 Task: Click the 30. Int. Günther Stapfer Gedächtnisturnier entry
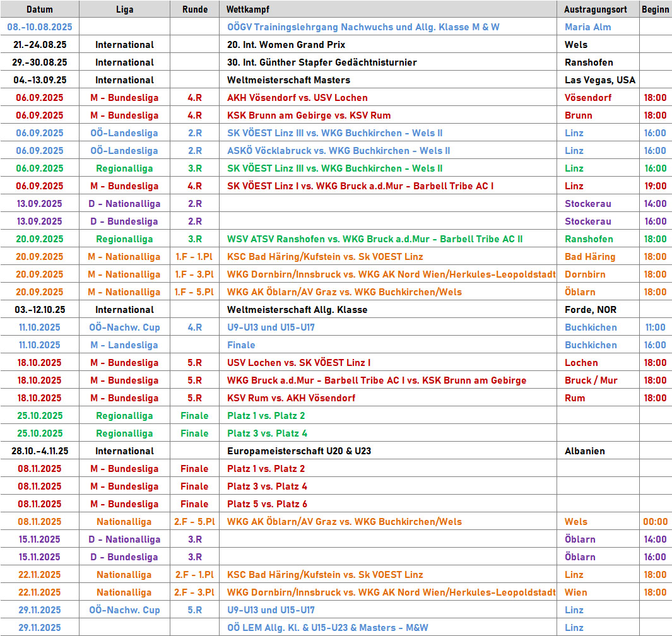pos(322,62)
